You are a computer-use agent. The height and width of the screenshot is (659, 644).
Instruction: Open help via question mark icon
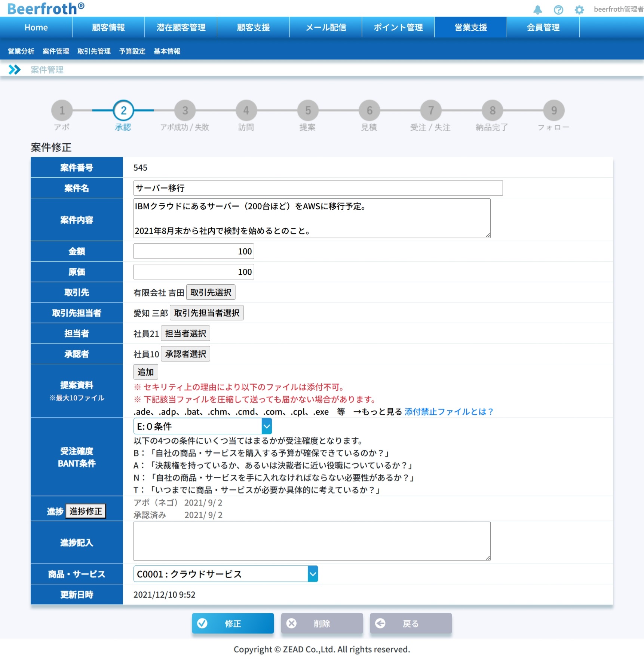coord(558,10)
